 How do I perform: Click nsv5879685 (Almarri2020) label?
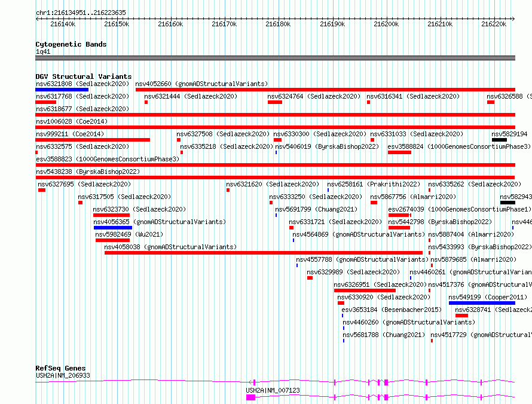[x=473, y=259]
